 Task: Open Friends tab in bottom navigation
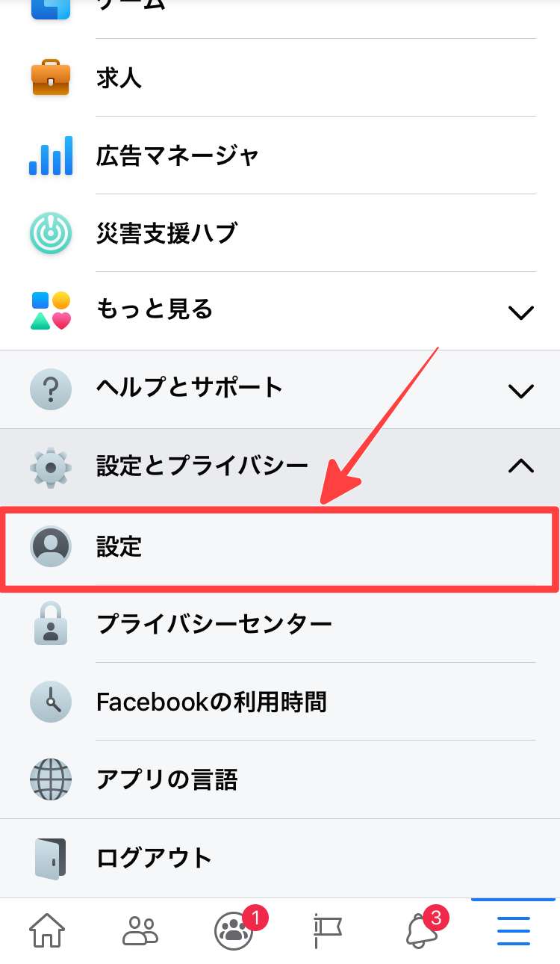click(140, 931)
